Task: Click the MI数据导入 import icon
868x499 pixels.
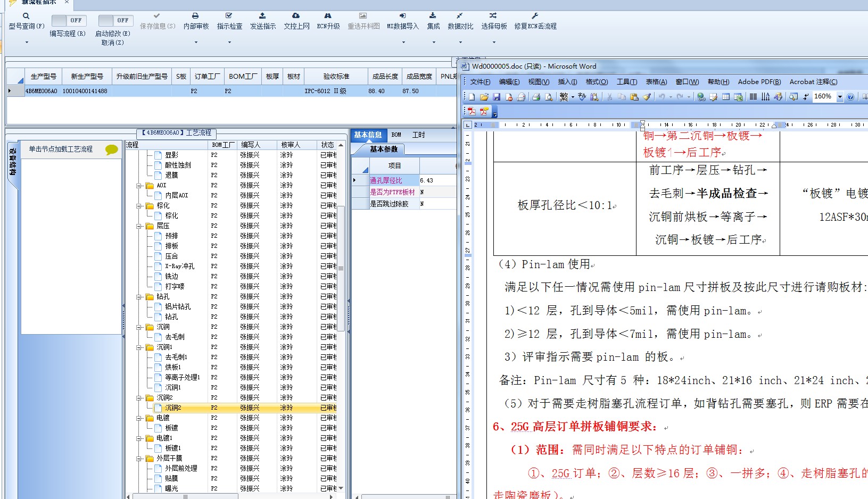Action: coord(402,16)
